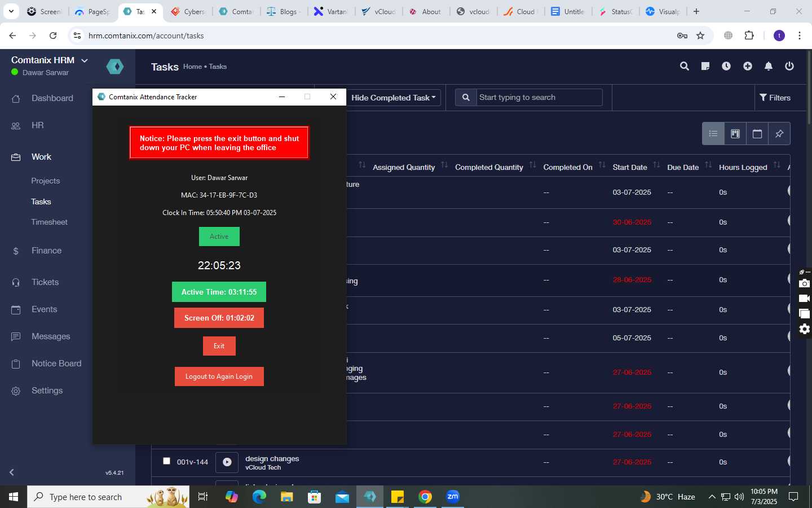
Task: Open the search magnifier in the Tasks header
Action: [x=685, y=66]
